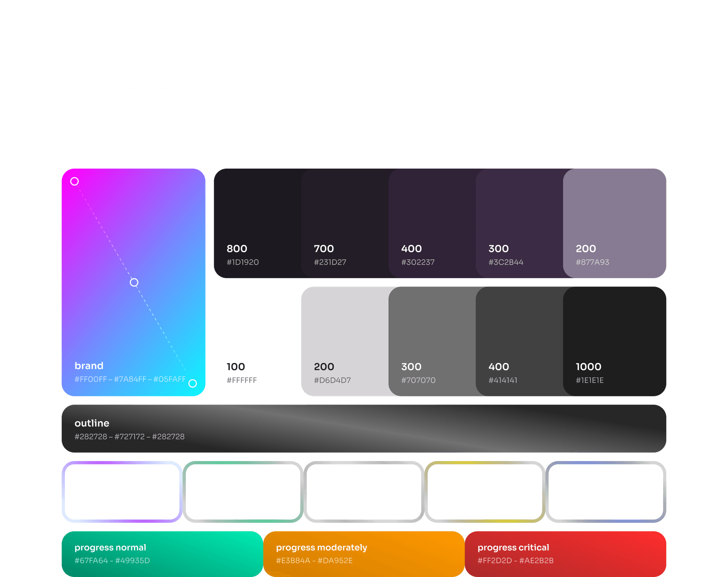728x577 pixels.
Task: Select the progress normal green bar
Action: click(162, 554)
